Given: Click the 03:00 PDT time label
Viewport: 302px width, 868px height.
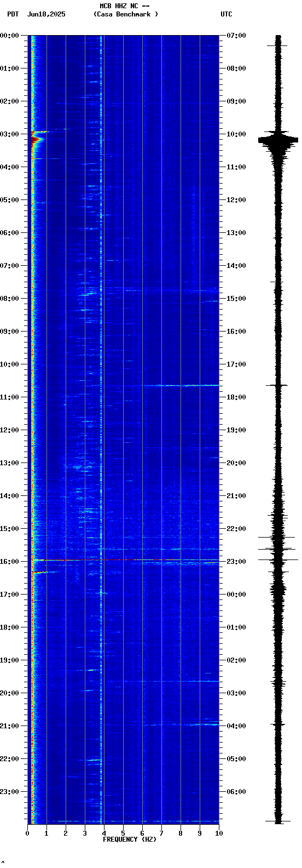Looking at the screenshot, I should tap(9, 134).
